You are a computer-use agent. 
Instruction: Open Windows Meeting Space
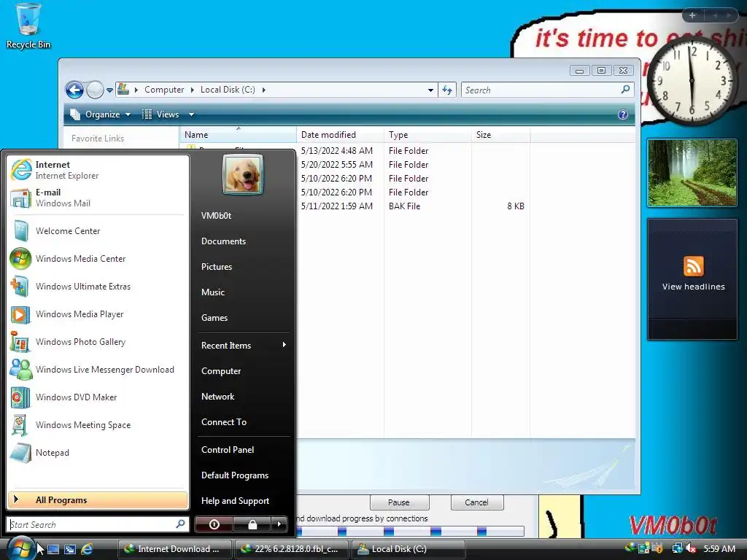coord(98,425)
